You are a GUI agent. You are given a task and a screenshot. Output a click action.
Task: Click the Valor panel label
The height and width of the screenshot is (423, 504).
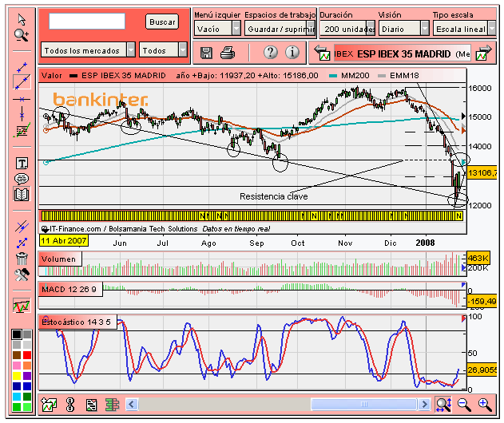pyautogui.click(x=51, y=76)
